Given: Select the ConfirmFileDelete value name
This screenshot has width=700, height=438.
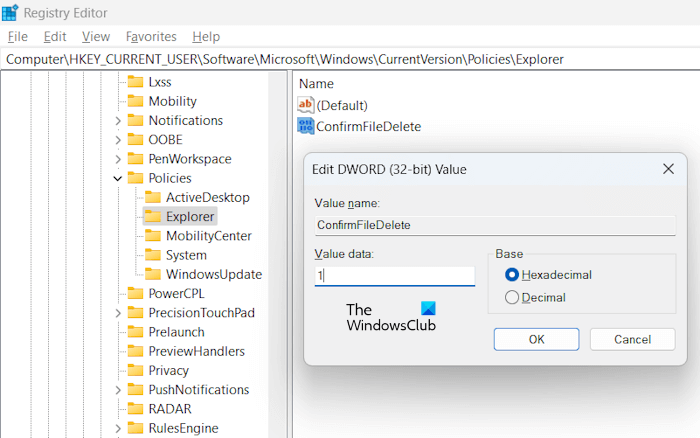Looking at the screenshot, I should pos(368,126).
